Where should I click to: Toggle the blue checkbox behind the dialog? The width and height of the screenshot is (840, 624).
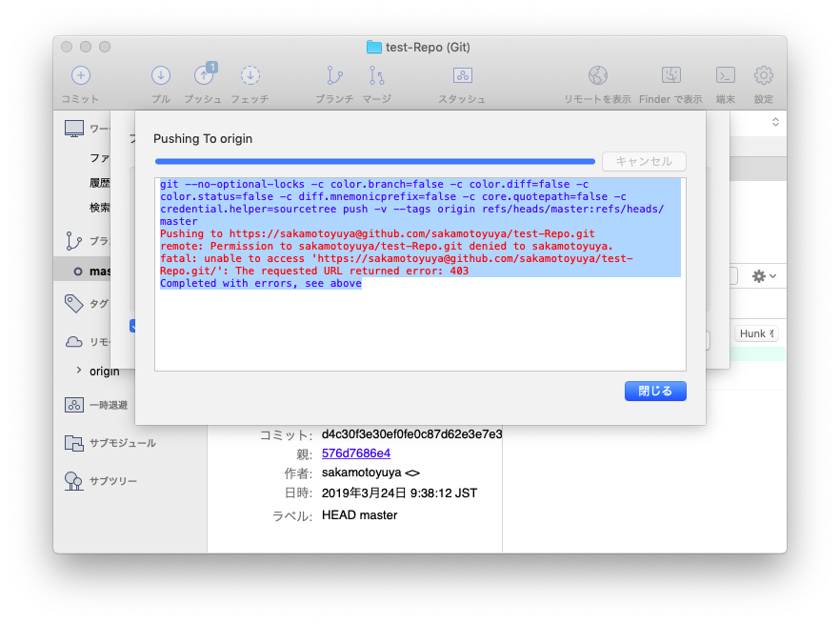(132, 326)
